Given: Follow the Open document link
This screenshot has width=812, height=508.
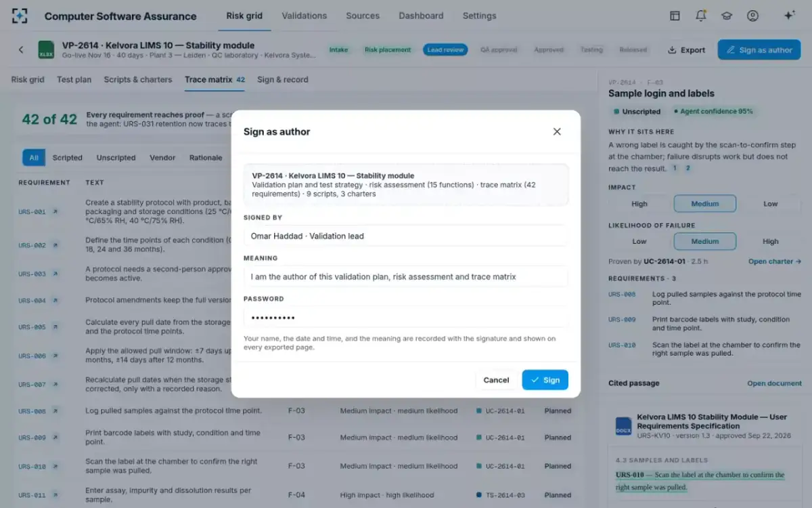Looking at the screenshot, I should (x=774, y=383).
